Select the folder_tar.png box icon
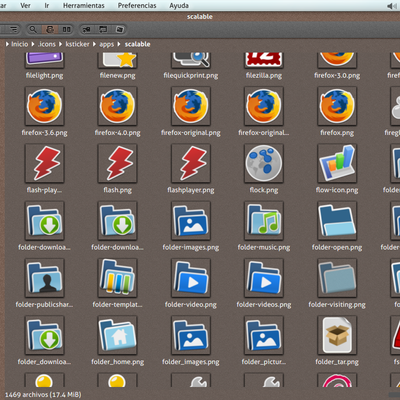Image resolution: width=400 pixels, height=400 pixels. (x=337, y=335)
